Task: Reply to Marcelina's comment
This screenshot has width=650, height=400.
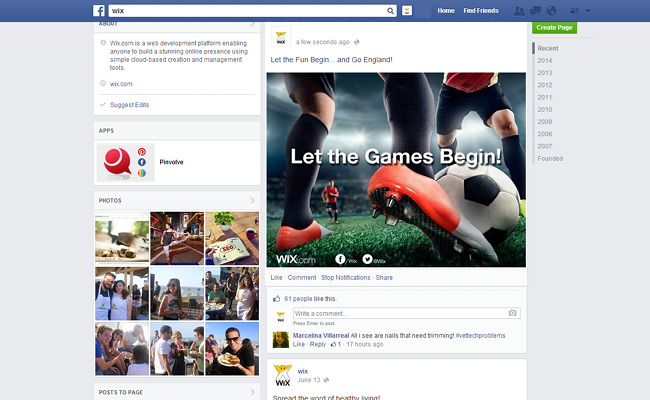Action: (x=318, y=344)
